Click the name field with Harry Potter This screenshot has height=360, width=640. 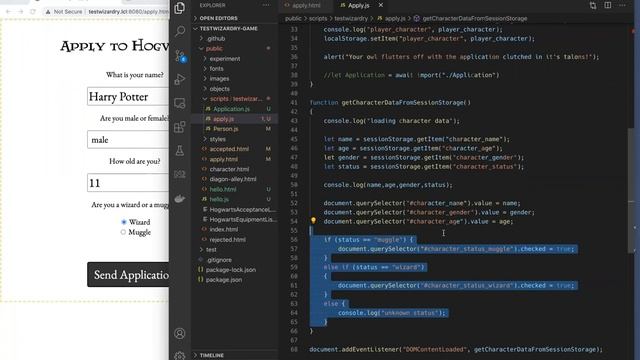click(128, 97)
